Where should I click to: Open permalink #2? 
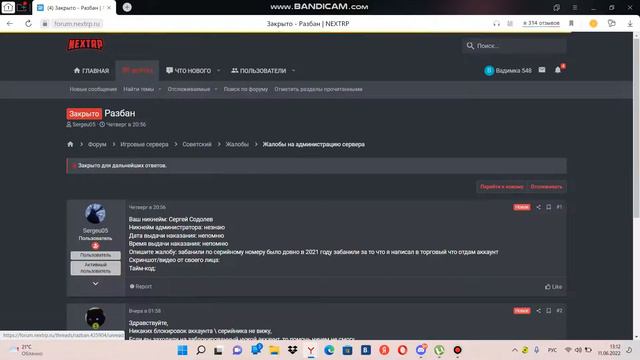pyautogui.click(x=559, y=311)
